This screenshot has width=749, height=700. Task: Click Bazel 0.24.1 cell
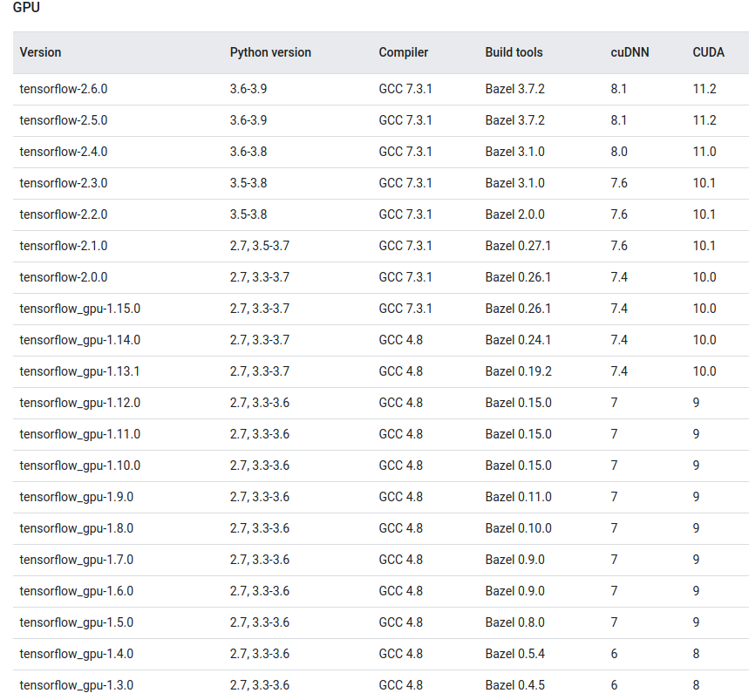(518, 340)
